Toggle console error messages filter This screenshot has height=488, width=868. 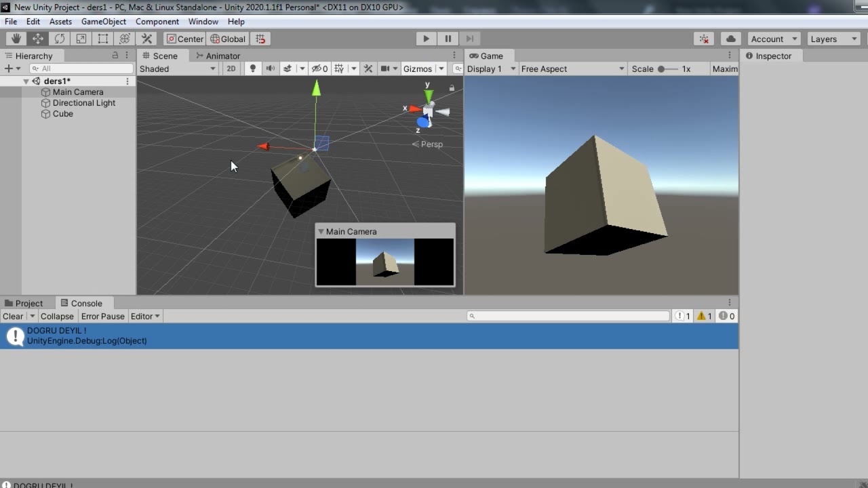click(x=727, y=316)
